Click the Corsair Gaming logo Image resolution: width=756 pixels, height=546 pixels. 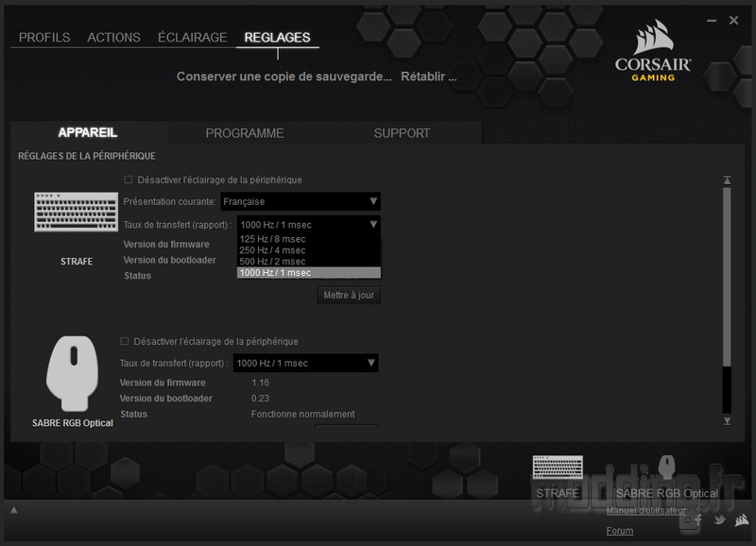click(653, 51)
